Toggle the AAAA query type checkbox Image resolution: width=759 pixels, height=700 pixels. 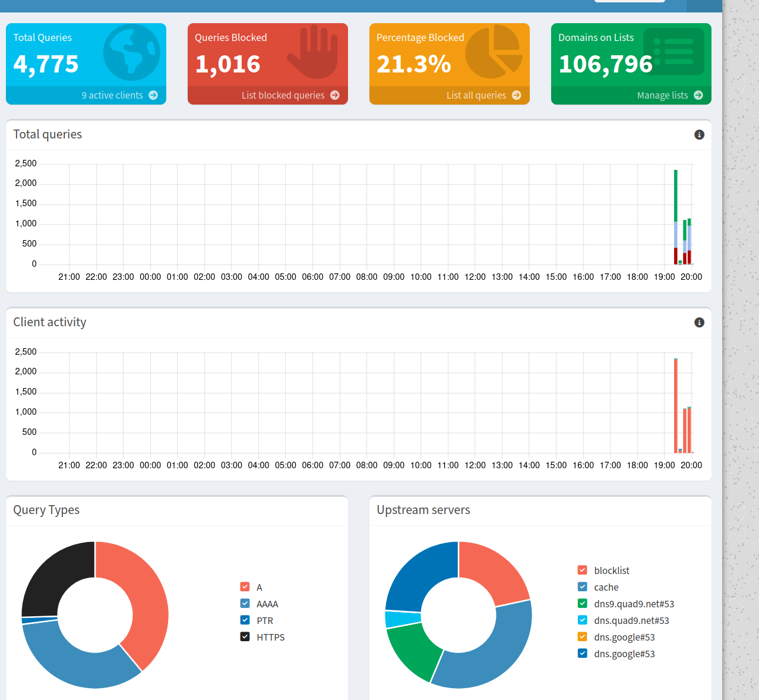[245, 604]
